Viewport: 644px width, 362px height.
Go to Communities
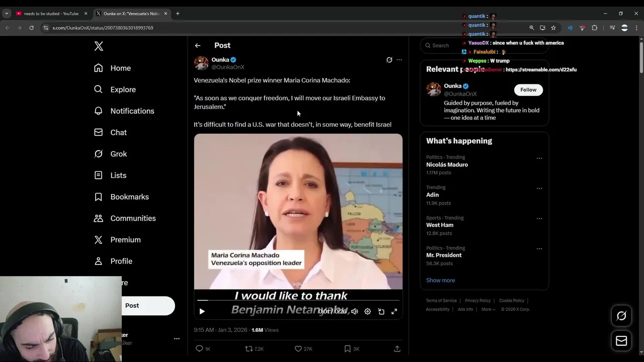[125, 218]
